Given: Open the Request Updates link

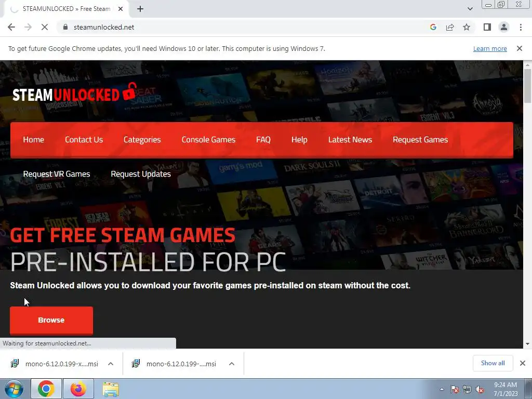Looking at the screenshot, I should [140, 174].
